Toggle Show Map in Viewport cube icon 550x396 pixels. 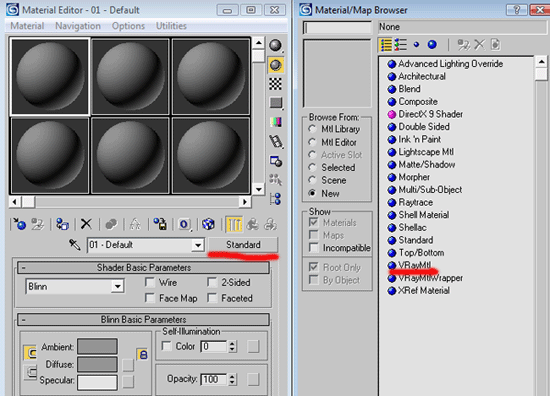pos(208,224)
